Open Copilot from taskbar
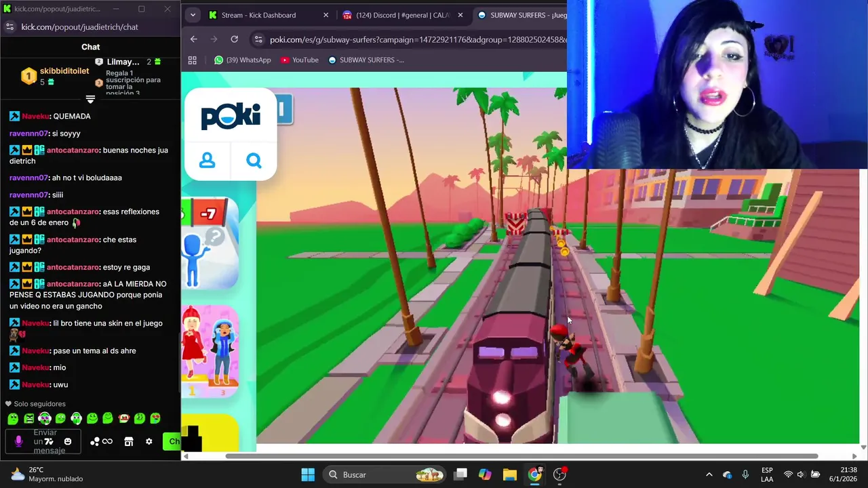868x488 pixels. pyautogui.click(x=485, y=474)
